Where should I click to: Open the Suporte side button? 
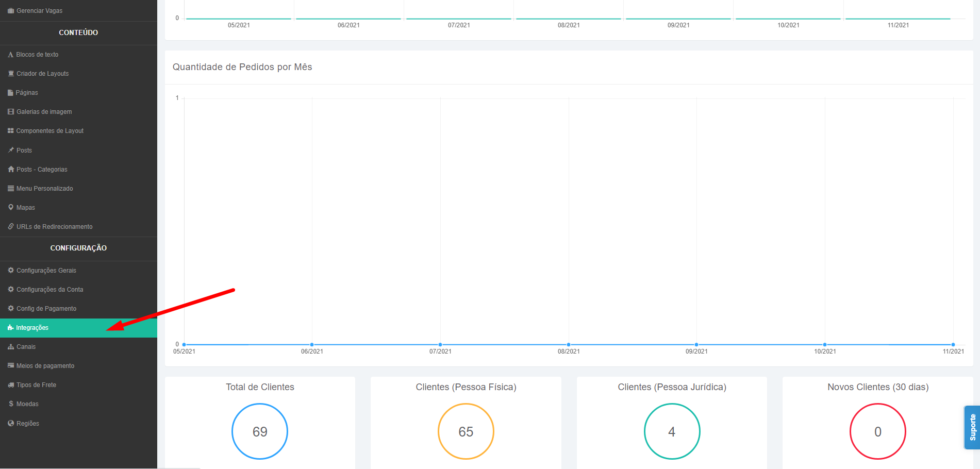(972, 427)
